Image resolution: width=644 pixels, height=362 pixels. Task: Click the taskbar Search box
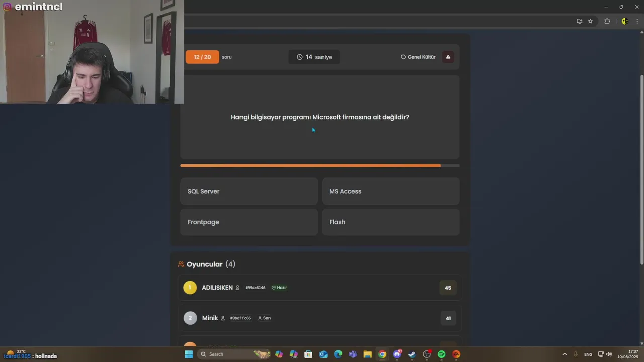[x=234, y=354]
